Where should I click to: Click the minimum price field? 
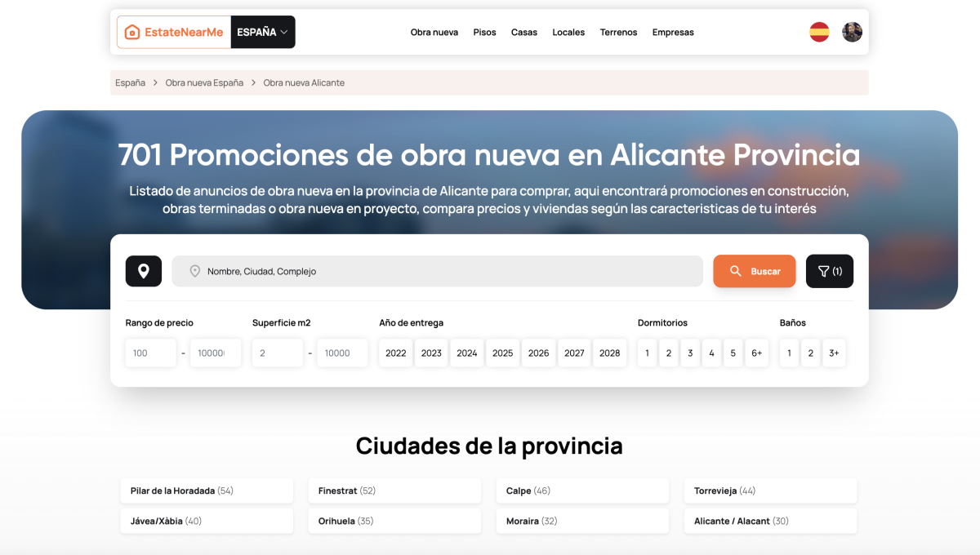tap(150, 353)
